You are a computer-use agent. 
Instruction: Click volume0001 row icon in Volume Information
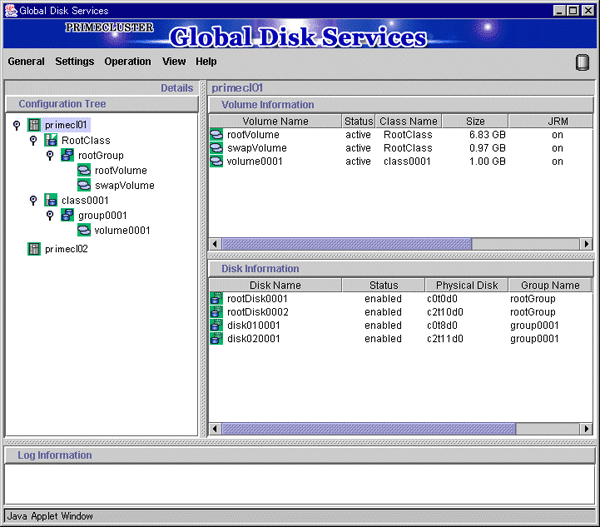[x=216, y=161]
